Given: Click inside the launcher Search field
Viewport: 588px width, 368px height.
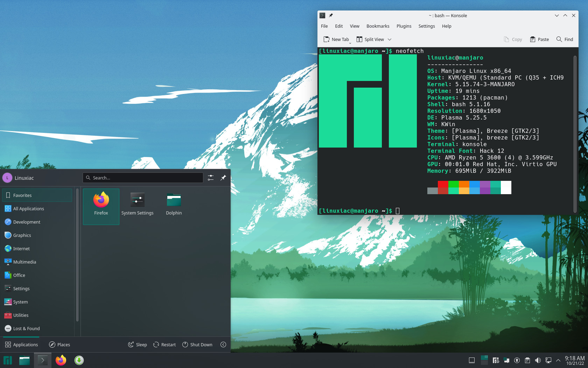Looking at the screenshot, I should point(142,178).
